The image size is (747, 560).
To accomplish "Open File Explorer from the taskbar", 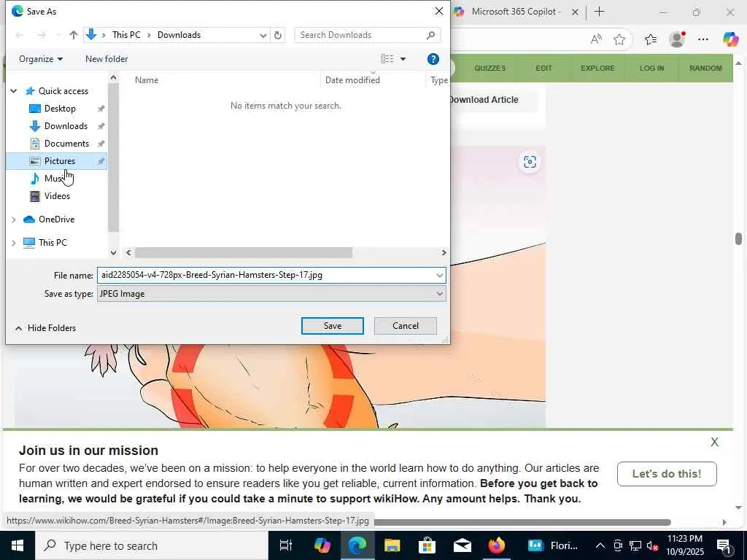I will tap(392, 545).
